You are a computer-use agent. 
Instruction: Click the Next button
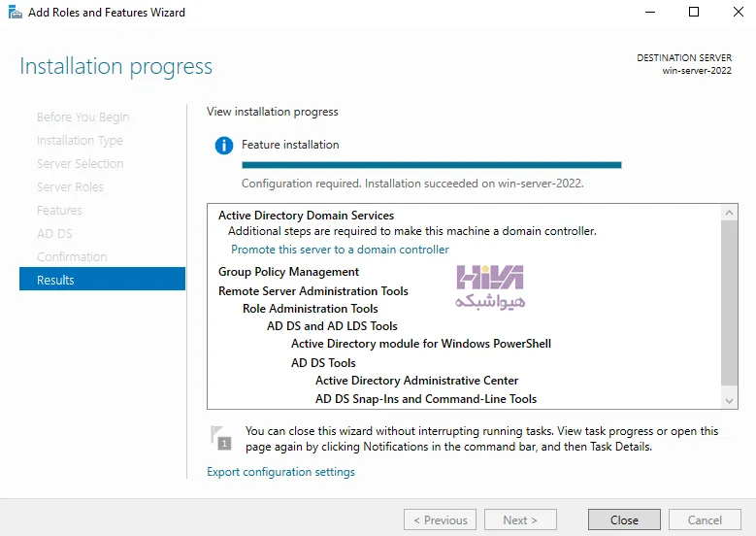pos(520,520)
